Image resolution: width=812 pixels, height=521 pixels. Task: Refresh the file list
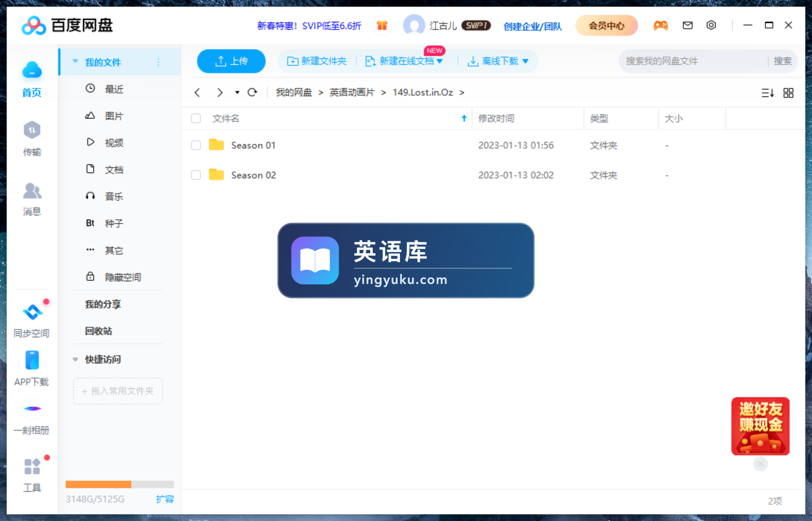253,93
